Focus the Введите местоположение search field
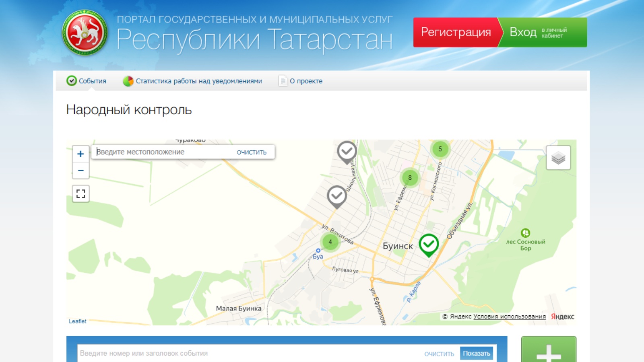The width and height of the screenshot is (644, 362). pyautogui.click(x=163, y=152)
